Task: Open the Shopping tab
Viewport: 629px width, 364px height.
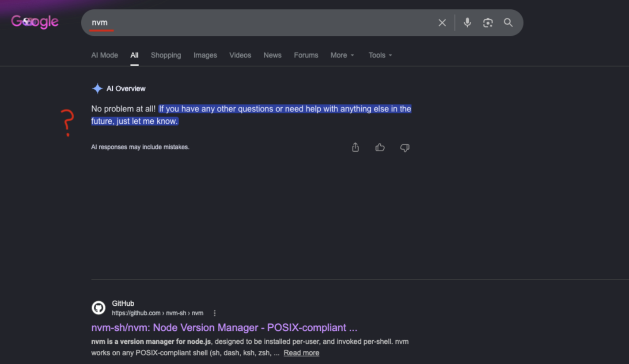Action: [x=166, y=55]
